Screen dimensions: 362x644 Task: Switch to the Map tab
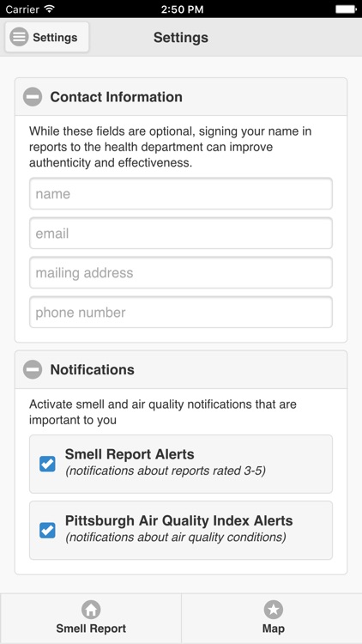[x=272, y=618]
